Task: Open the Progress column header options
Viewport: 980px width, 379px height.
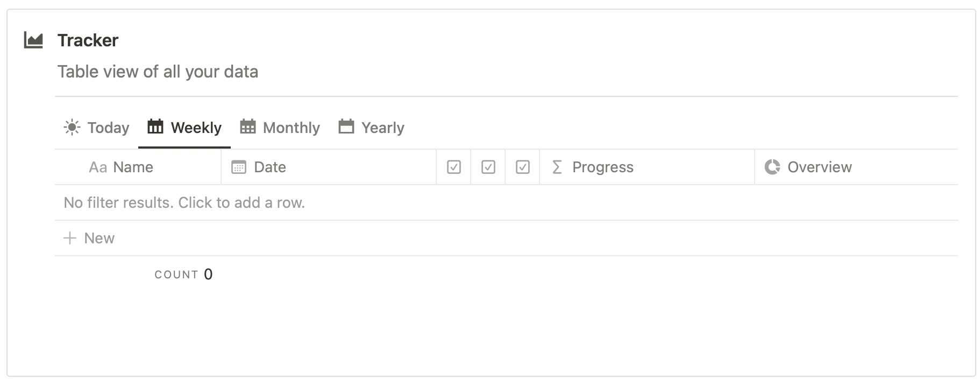Action: tap(602, 167)
